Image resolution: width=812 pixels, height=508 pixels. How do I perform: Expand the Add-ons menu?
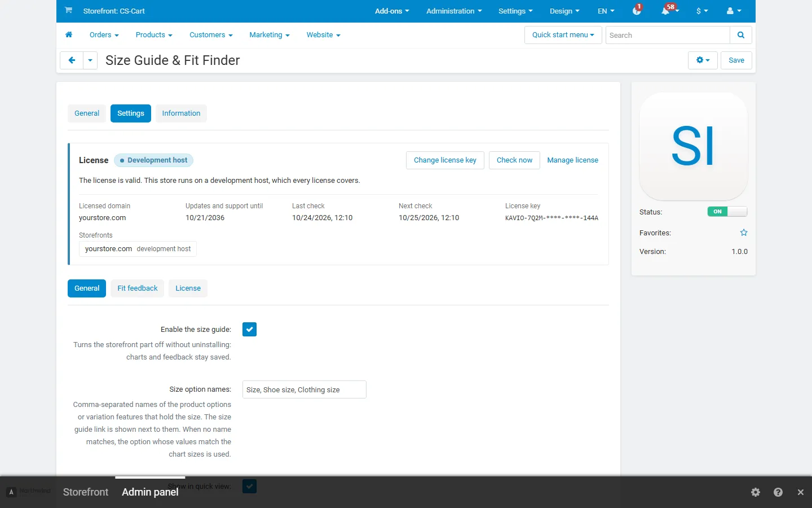(392, 11)
